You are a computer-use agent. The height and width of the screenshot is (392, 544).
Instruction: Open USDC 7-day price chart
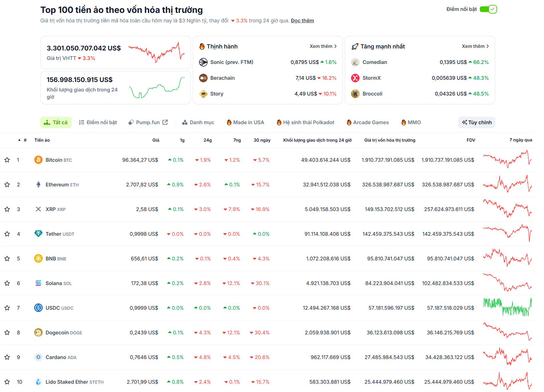[507, 307]
